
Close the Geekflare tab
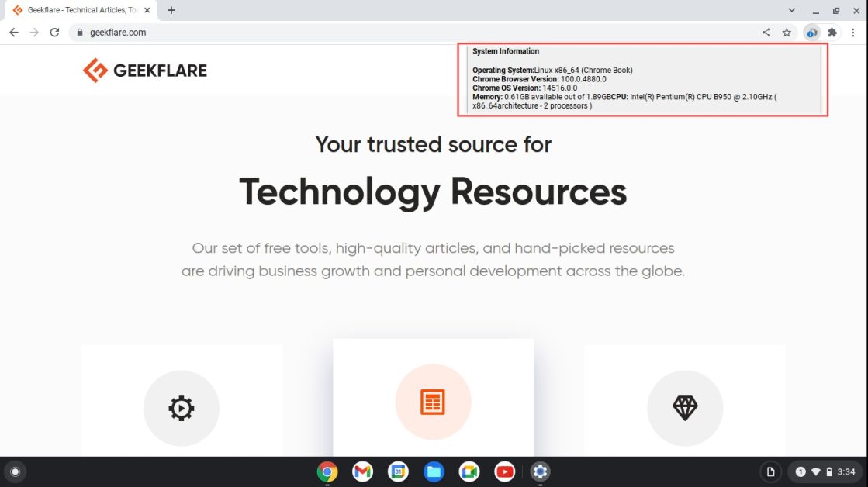click(x=147, y=10)
